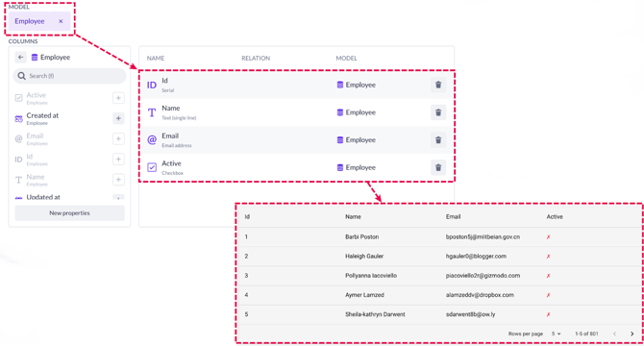This screenshot has height=346, width=644.
Task: Add the Name column with plus button
Action: (118, 180)
